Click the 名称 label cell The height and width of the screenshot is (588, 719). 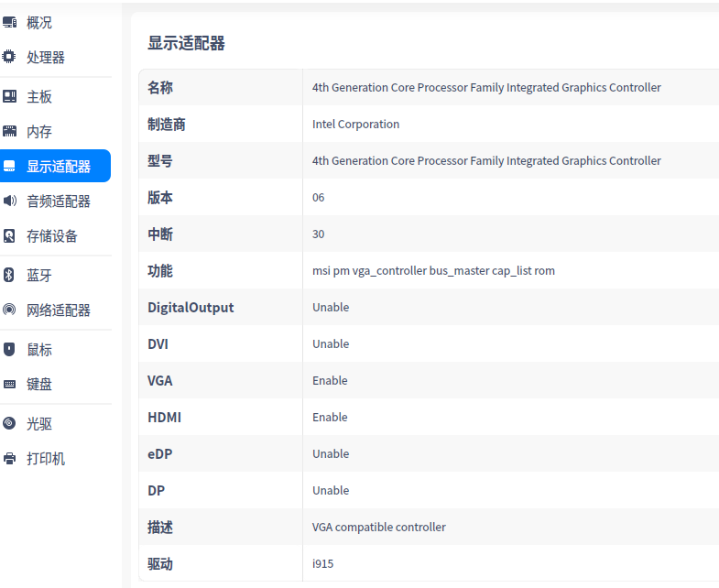[x=221, y=87]
